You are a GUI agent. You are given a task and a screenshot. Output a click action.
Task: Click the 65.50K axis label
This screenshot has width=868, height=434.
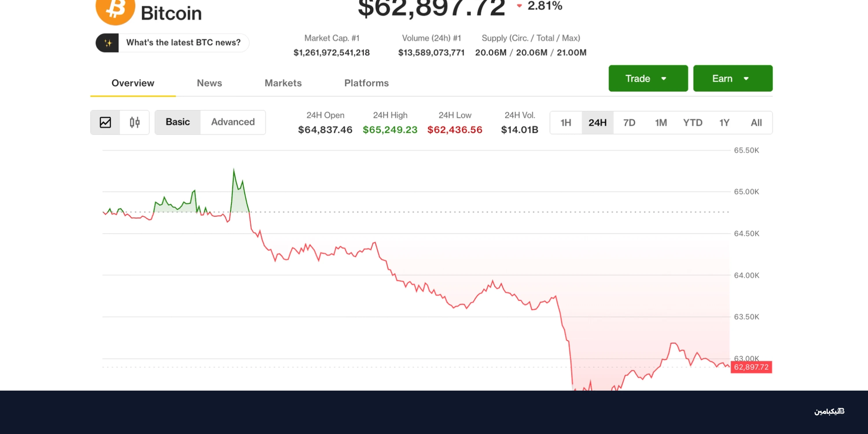[x=746, y=150]
